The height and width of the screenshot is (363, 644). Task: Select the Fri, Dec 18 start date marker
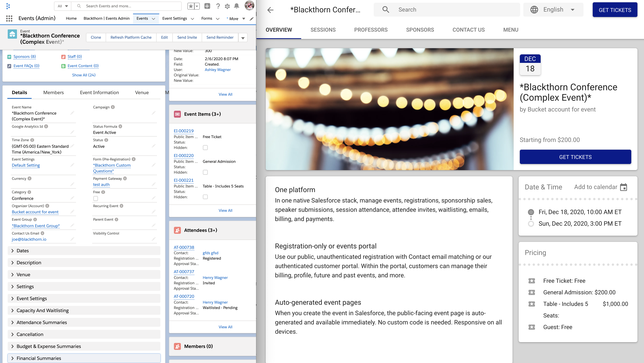pos(531,212)
